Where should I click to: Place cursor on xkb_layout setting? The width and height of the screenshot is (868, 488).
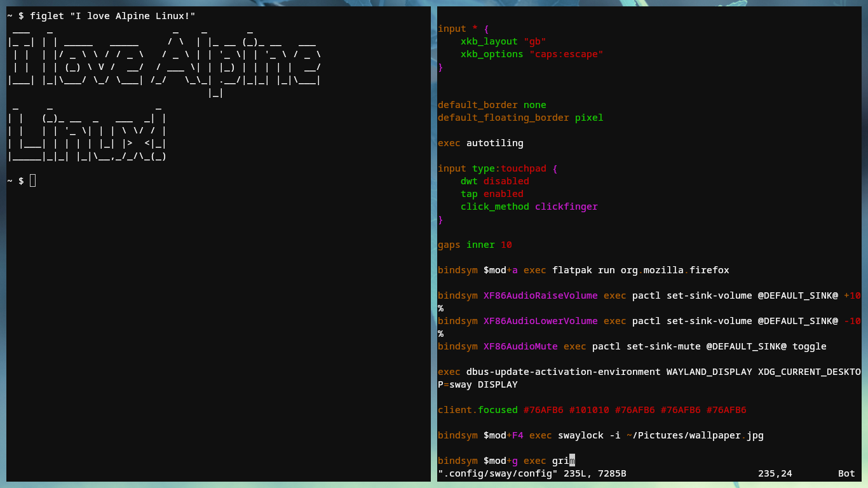coord(489,41)
